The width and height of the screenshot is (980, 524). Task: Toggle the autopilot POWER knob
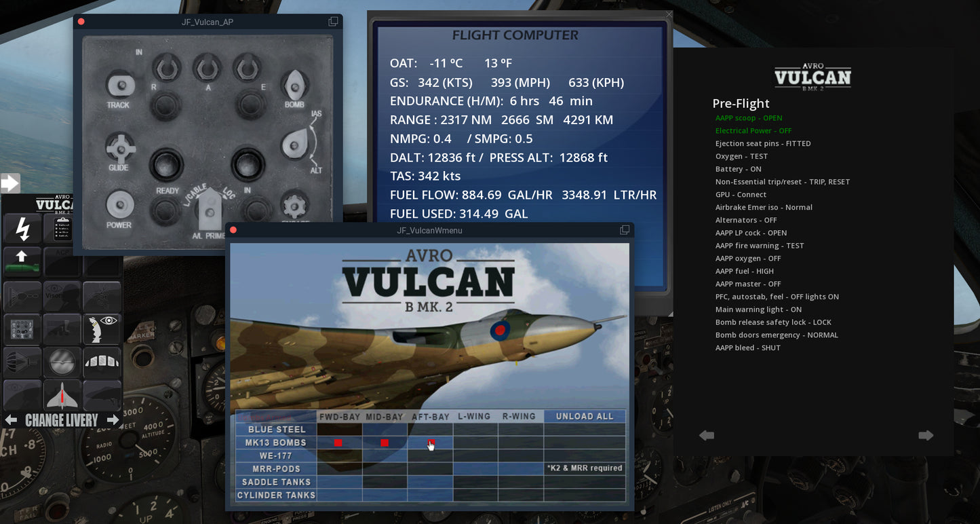point(119,204)
